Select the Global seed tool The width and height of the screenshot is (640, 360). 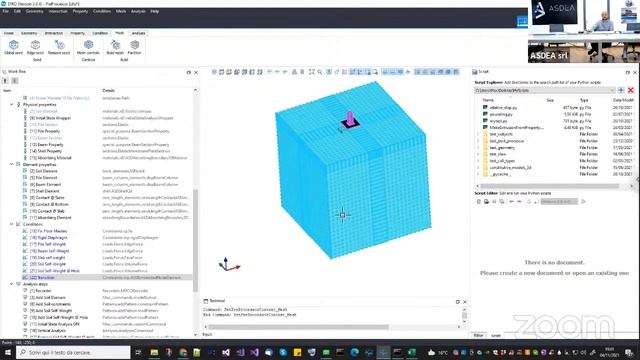point(13,47)
